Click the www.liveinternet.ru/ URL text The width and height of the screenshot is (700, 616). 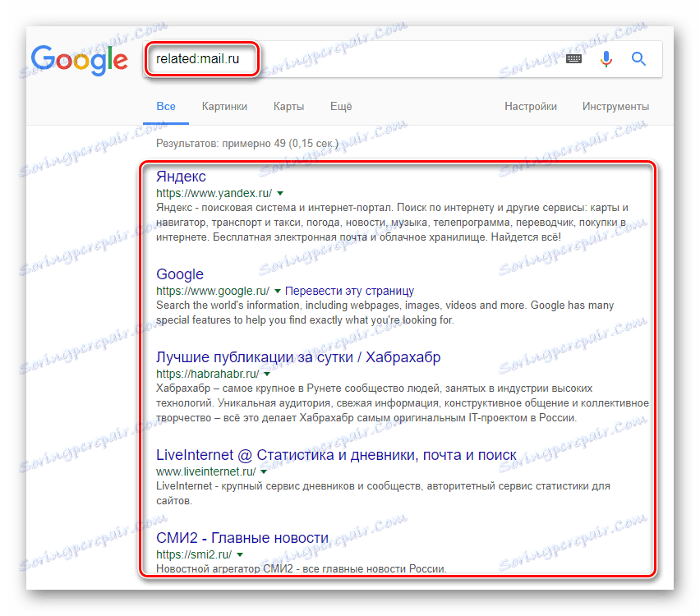[x=205, y=471]
